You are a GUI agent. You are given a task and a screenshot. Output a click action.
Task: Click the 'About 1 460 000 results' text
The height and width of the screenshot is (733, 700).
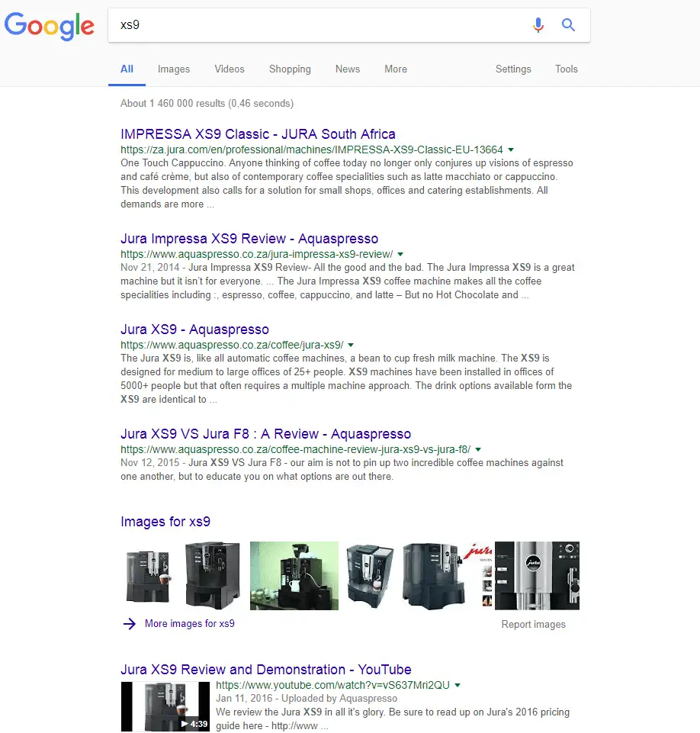(207, 103)
